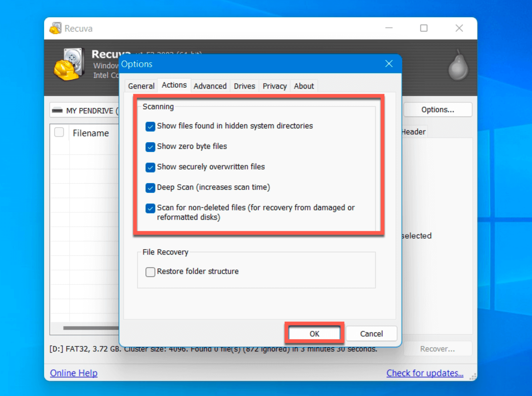The width and height of the screenshot is (532, 396).
Task: Close the Options dialog
Action: [389, 64]
